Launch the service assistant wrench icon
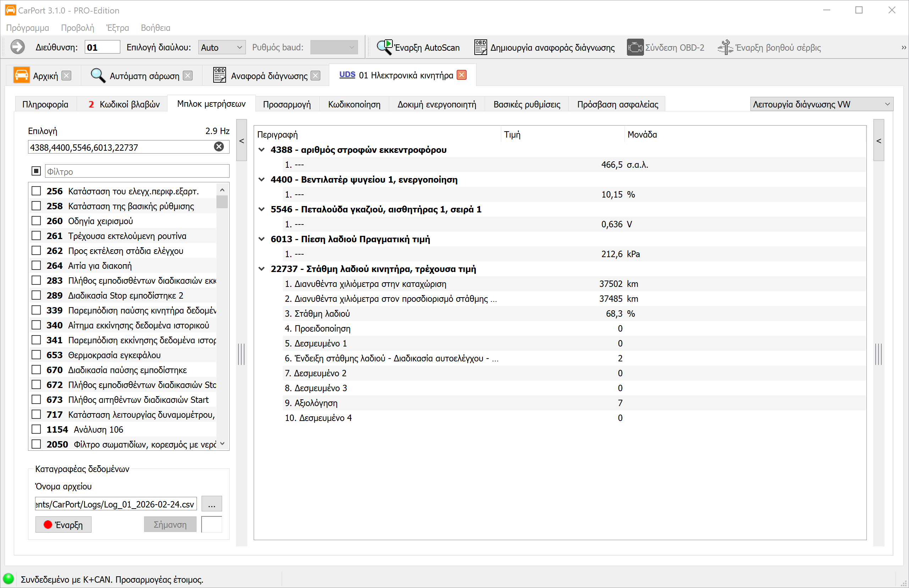 tap(725, 48)
